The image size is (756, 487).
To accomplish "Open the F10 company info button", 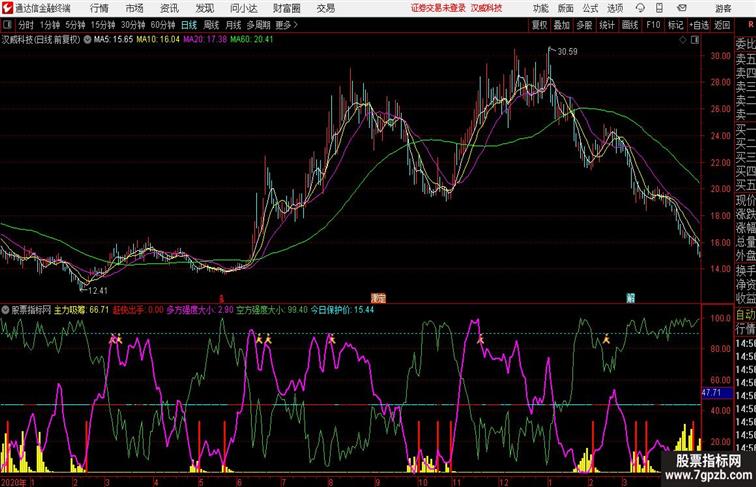I will pos(653,25).
